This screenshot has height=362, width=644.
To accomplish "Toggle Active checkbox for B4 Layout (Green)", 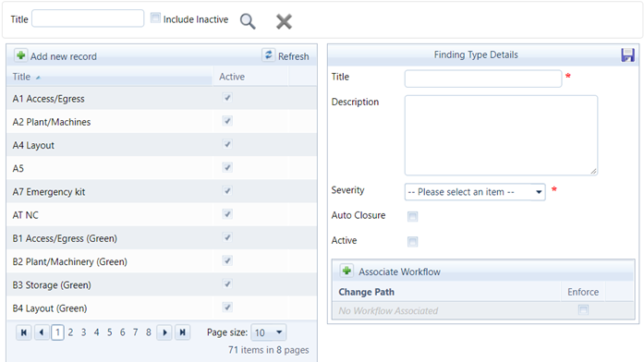I will pyautogui.click(x=227, y=308).
